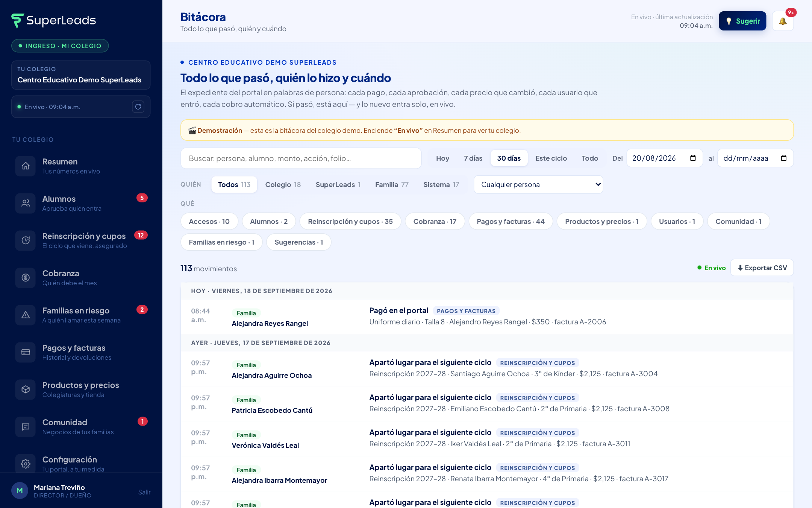The image size is (812, 508).
Task: Click the refresh icon beside En vivo
Action: pyautogui.click(x=138, y=107)
